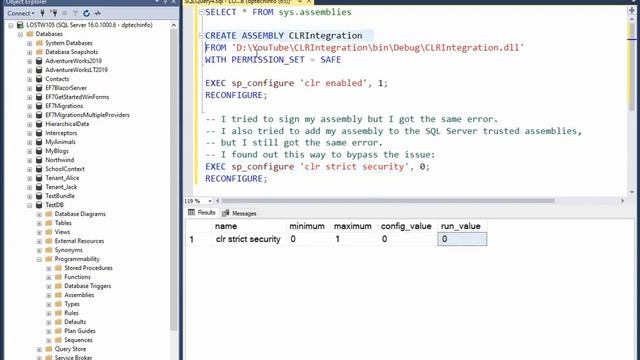Click the 'clr strict security' name cell
640x360 pixels.
pos(248,239)
